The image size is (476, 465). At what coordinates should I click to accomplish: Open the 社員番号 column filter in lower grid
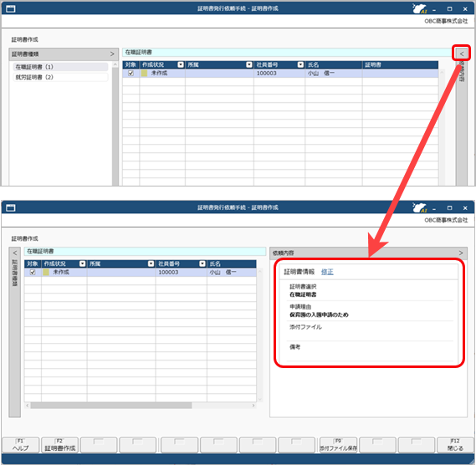[202, 263]
